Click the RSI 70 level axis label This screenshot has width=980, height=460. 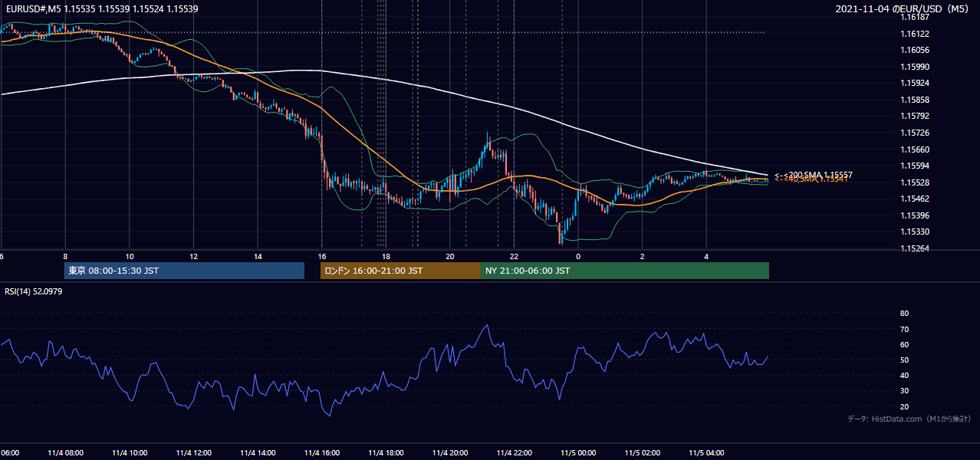904,329
